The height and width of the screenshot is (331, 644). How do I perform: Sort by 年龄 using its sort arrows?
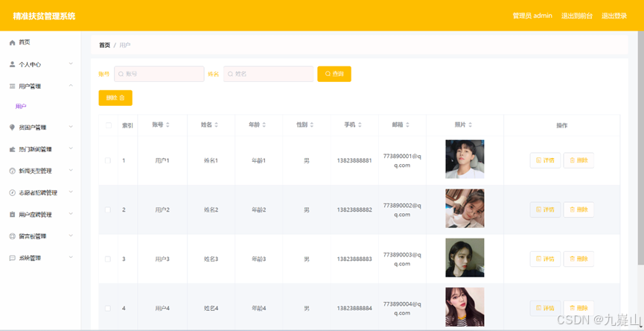pyautogui.click(x=264, y=124)
